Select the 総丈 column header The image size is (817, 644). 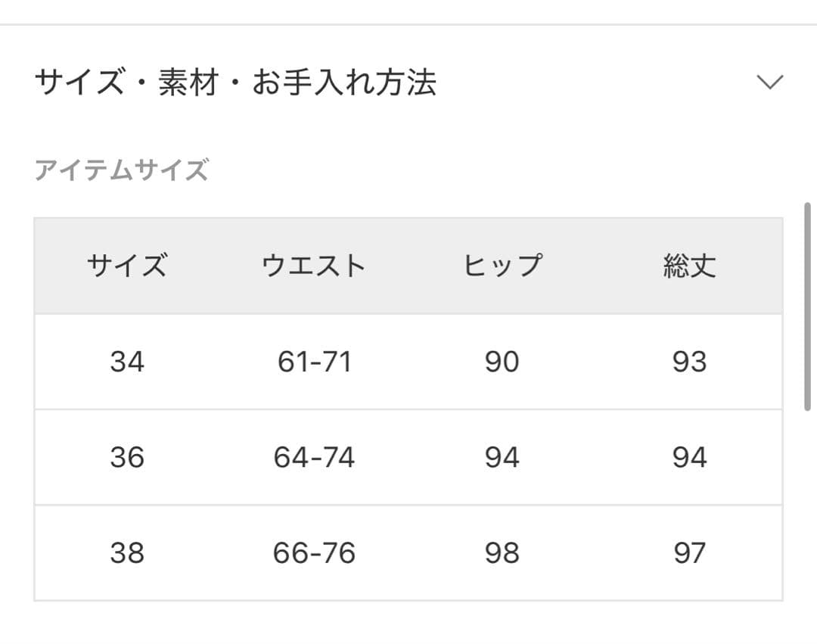(689, 265)
